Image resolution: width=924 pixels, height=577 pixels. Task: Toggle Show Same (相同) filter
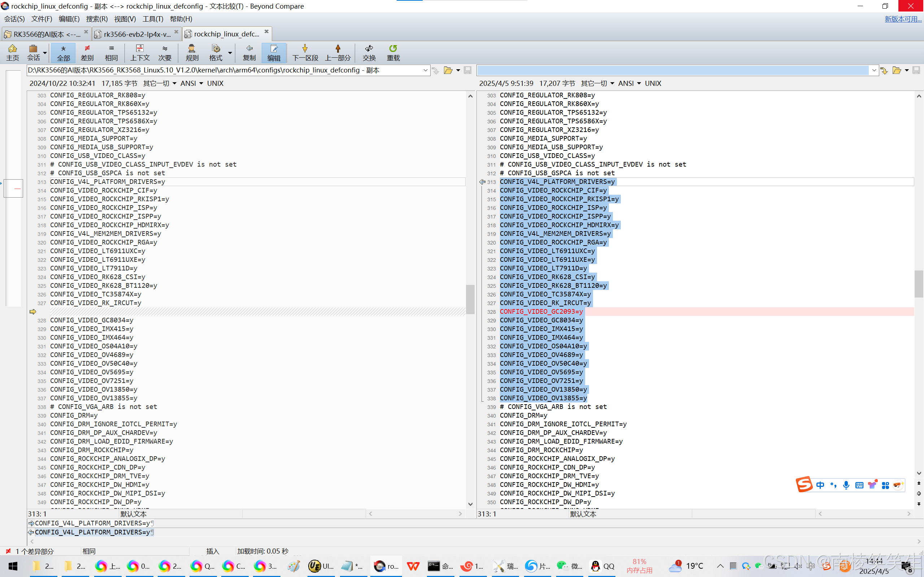tap(111, 52)
